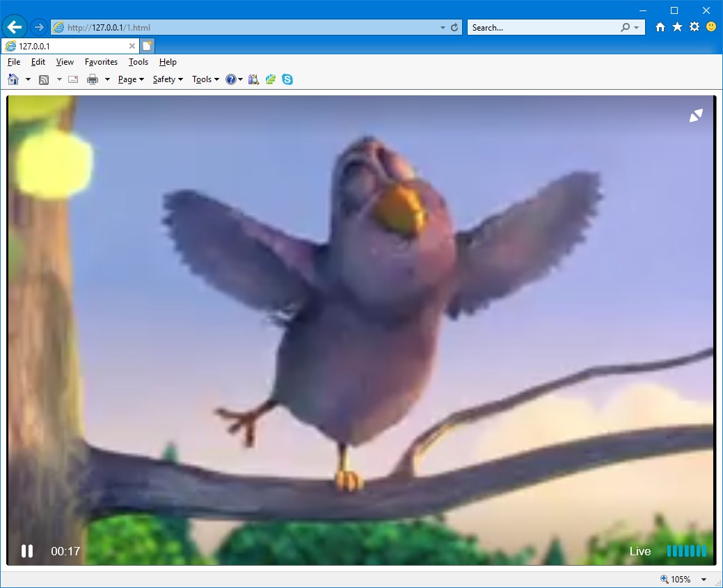
Task: Click the Live indicator on the video
Action: (x=640, y=551)
